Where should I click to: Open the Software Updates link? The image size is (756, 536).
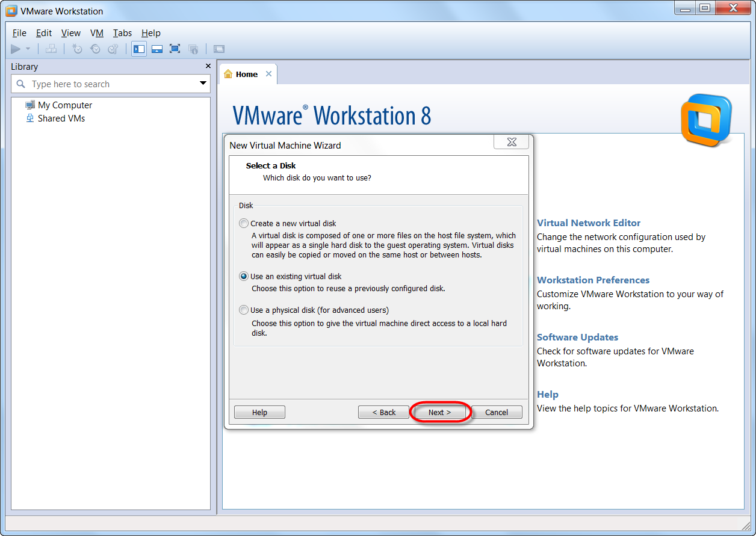[x=577, y=337]
